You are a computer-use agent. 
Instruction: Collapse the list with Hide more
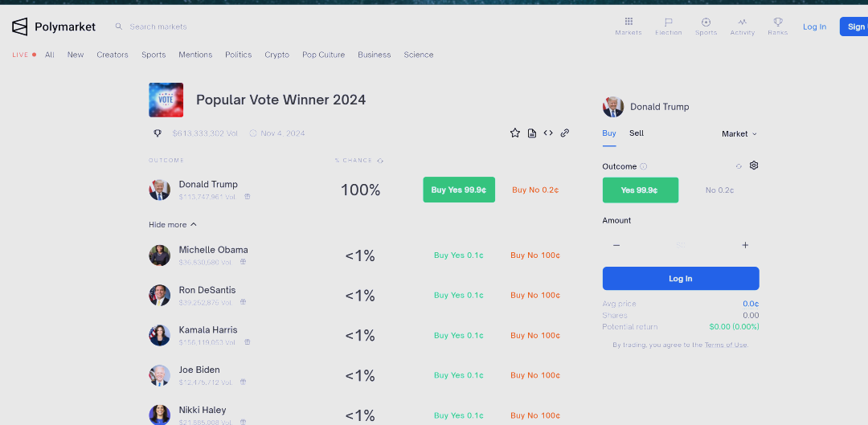tap(172, 225)
